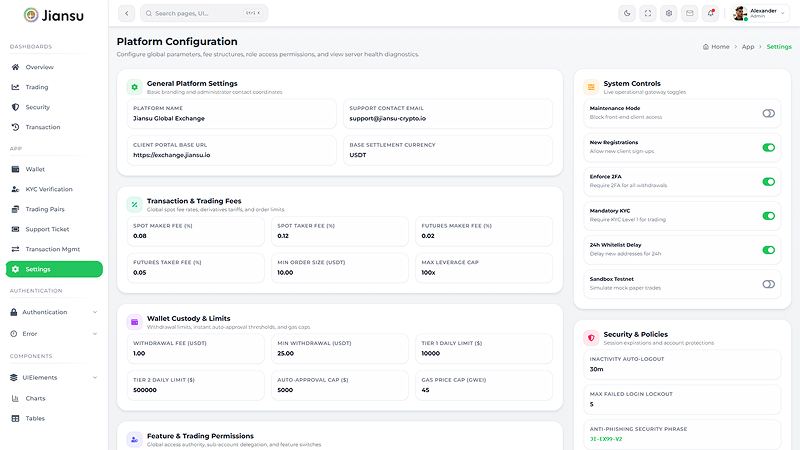Open the mail inbox icon

[x=690, y=13]
